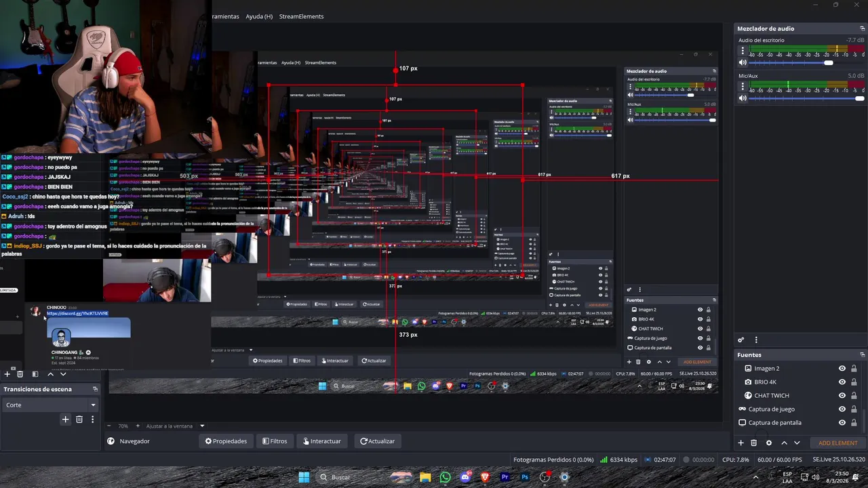Click the Imagen 2 image source icon
This screenshot has height=488, width=868.
click(748, 368)
